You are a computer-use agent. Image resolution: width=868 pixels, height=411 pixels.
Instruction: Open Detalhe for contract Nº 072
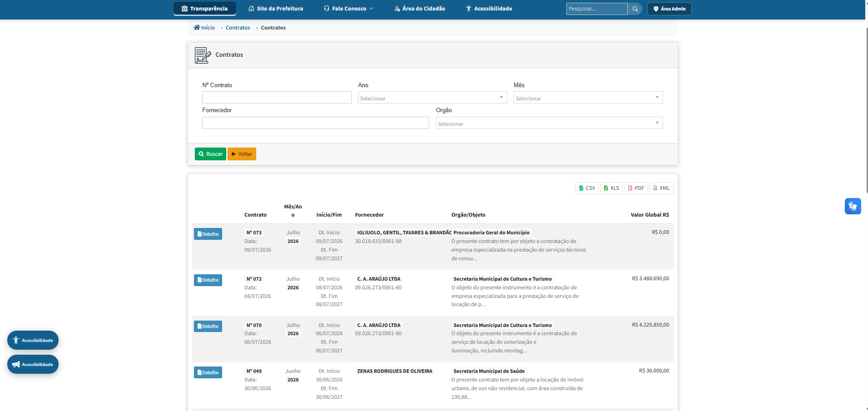click(208, 280)
